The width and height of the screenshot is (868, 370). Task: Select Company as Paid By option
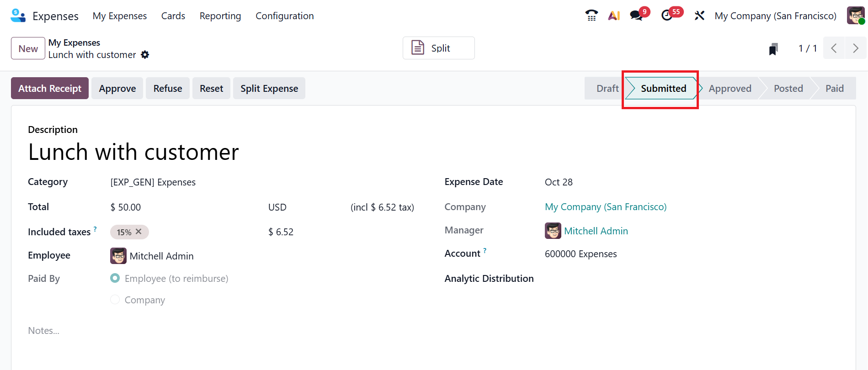coord(115,300)
